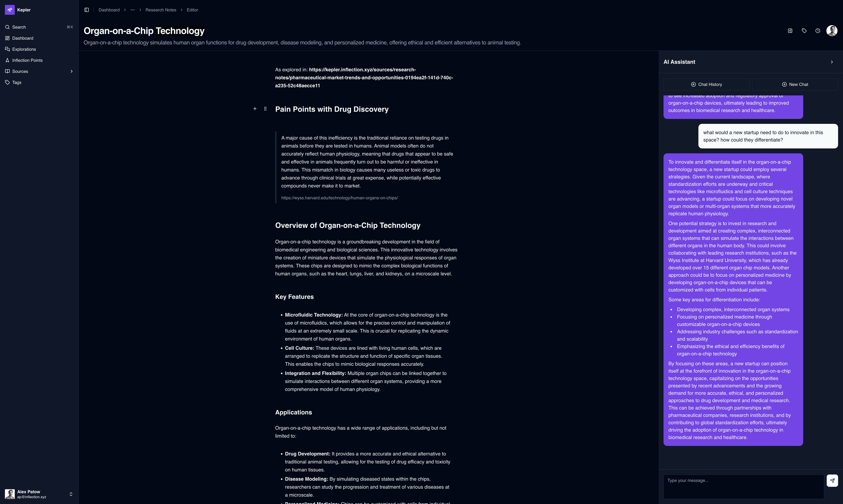Click the tag icon in header
This screenshot has width=843, height=504.
point(804,31)
